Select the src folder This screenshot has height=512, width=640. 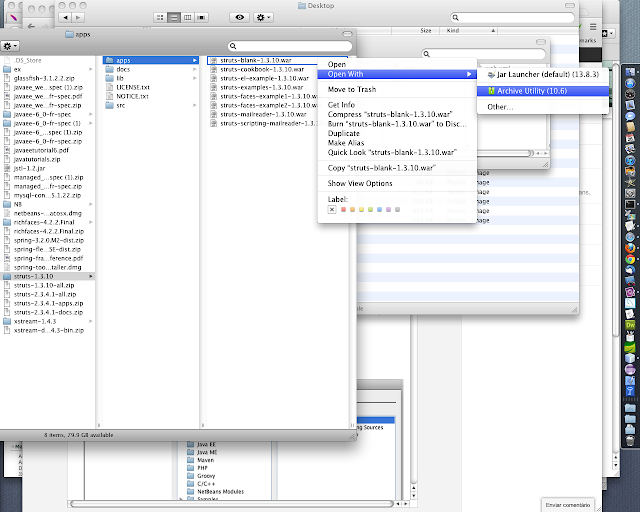(151, 105)
